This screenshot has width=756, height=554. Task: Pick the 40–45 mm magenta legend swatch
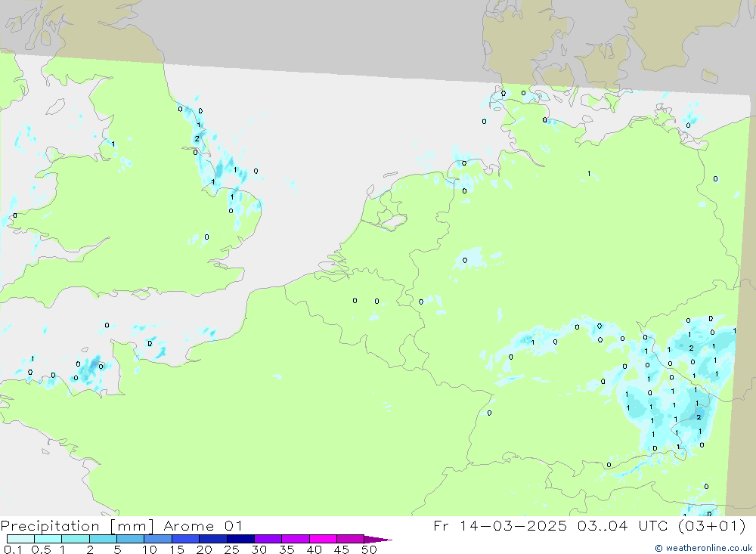click(x=323, y=539)
